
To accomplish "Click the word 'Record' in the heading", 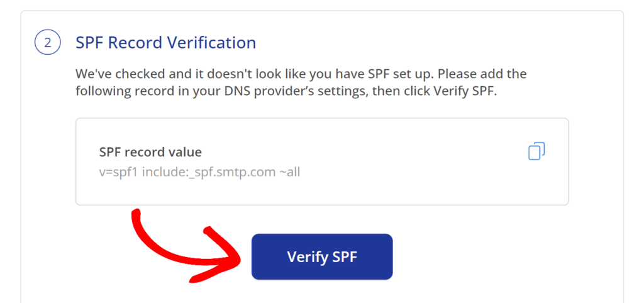I will click(138, 43).
